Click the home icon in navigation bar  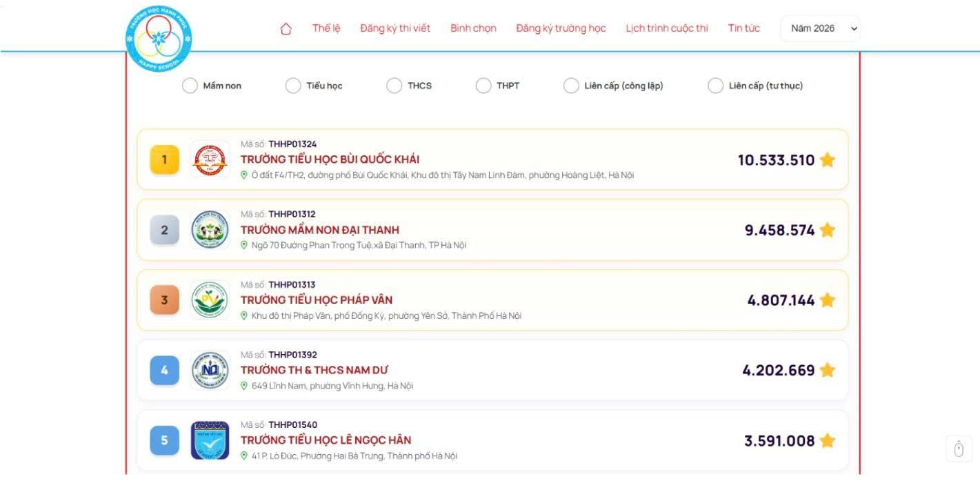(x=286, y=28)
